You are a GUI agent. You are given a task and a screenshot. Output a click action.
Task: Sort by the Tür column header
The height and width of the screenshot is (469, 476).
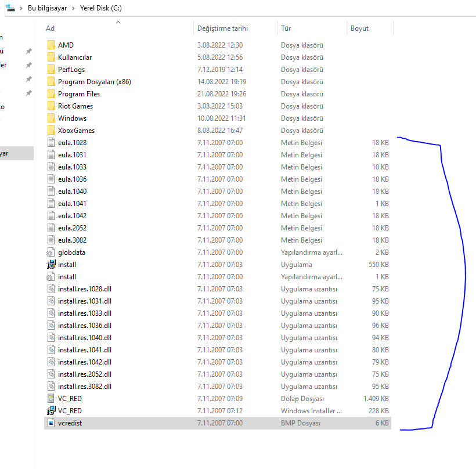point(286,28)
